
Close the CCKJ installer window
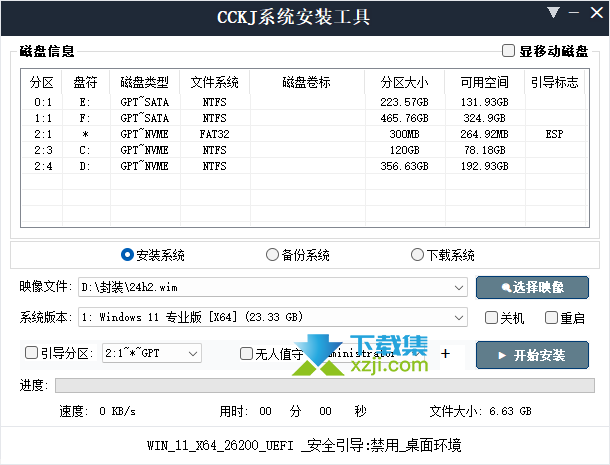point(597,14)
